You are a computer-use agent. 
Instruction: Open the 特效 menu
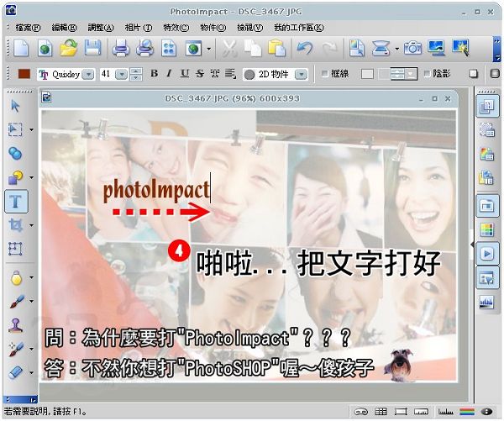[x=176, y=28]
